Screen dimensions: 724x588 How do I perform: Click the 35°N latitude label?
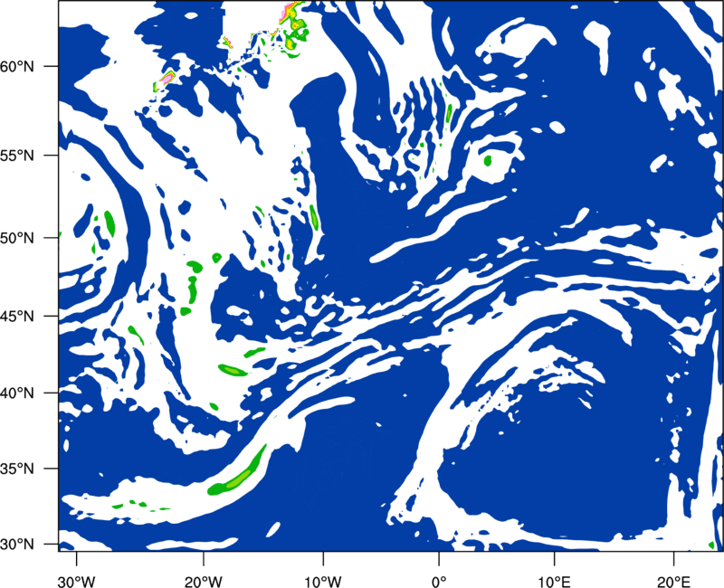click(17, 469)
